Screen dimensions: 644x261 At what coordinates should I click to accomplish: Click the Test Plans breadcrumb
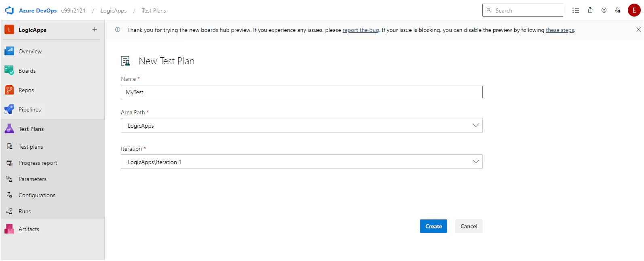point(154,11)
